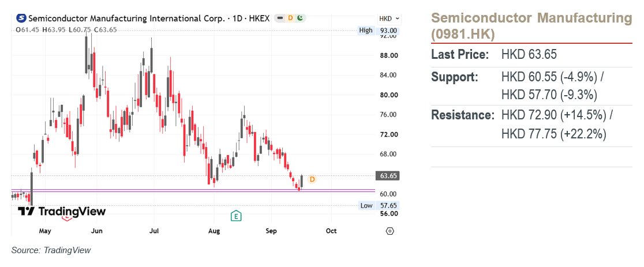Click the Source: TradingView caption
This screenshot has height=267, width=644.
coord(51,250)
